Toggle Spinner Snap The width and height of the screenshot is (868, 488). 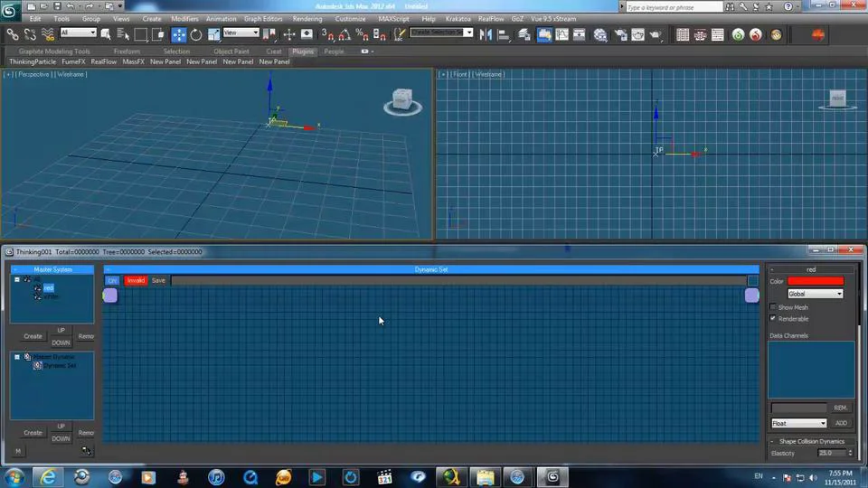[380, 35]
